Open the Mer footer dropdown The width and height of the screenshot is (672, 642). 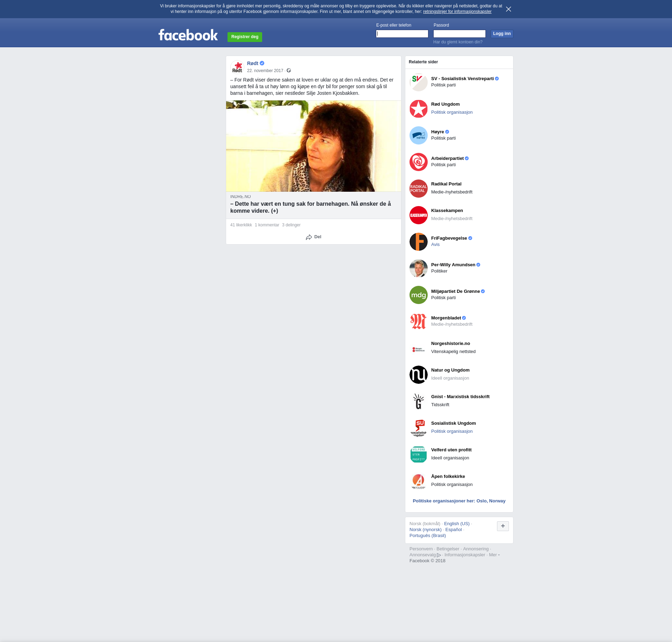pyautogui.click(x=494, y=555)
